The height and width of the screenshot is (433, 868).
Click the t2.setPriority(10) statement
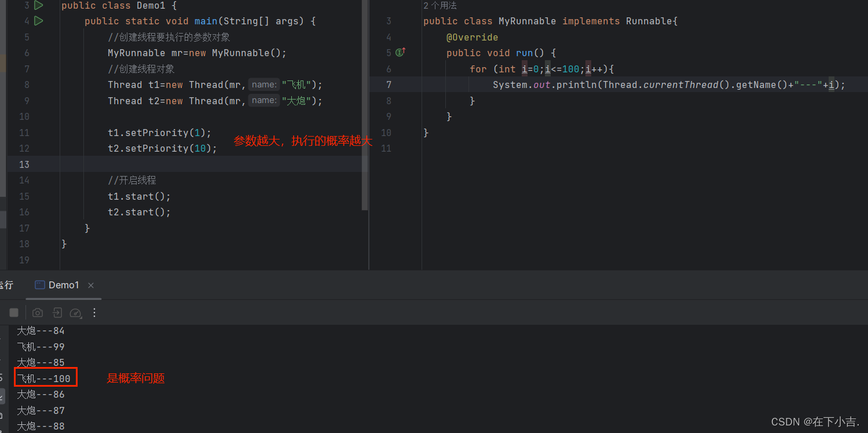point(163,148)
